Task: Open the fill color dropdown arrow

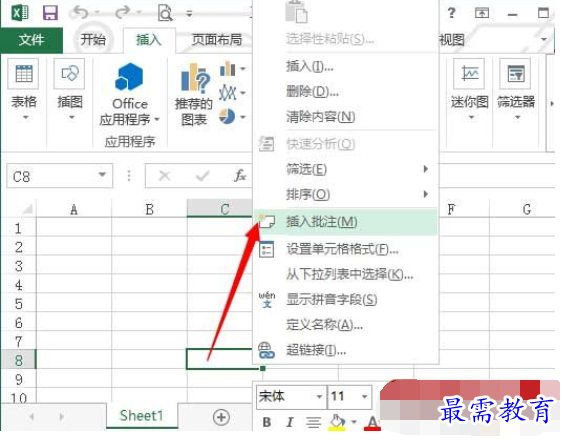Action: [x=354, y=422]
